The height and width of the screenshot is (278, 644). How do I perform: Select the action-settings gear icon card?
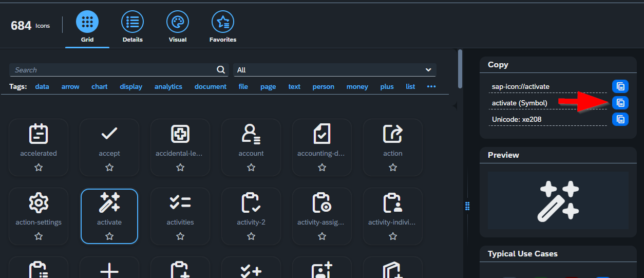(x=39, y=216)
